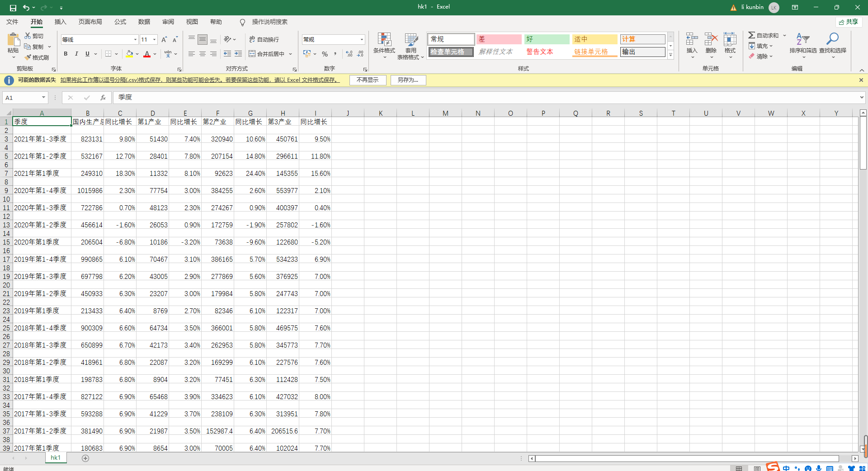Toggle Merge and Center (合并后居中)
868x471 pixels.
click(267, 54)
